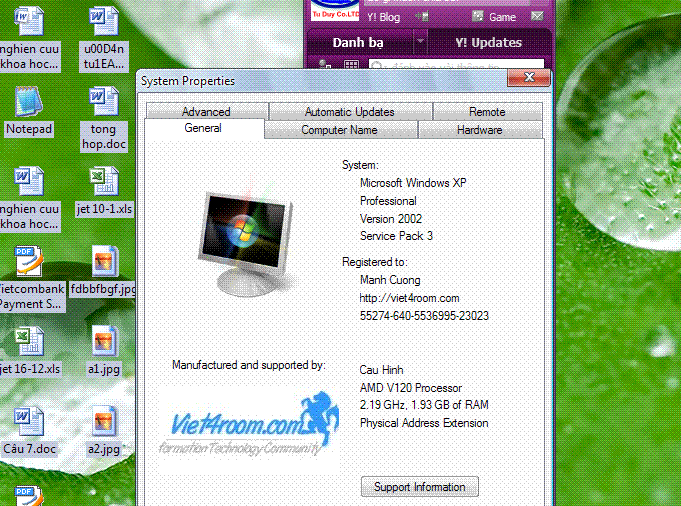Switch to the Remote tab
This screenshot has height=506, width=681.
(x=487, y=112)
